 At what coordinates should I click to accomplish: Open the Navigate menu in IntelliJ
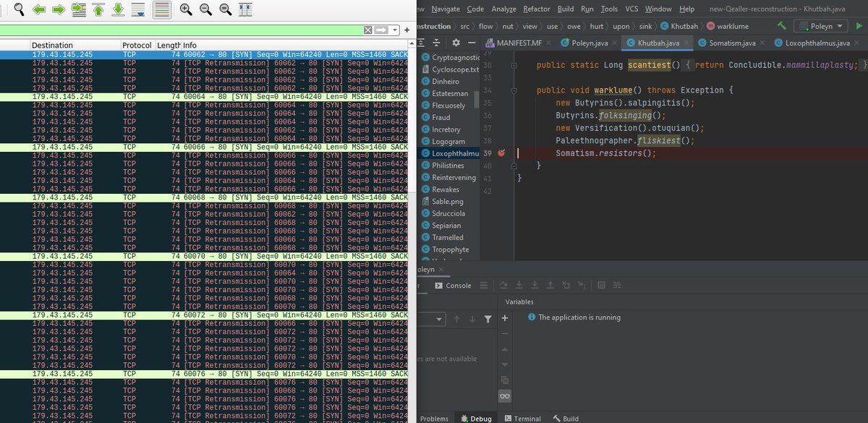coord(446,9)
